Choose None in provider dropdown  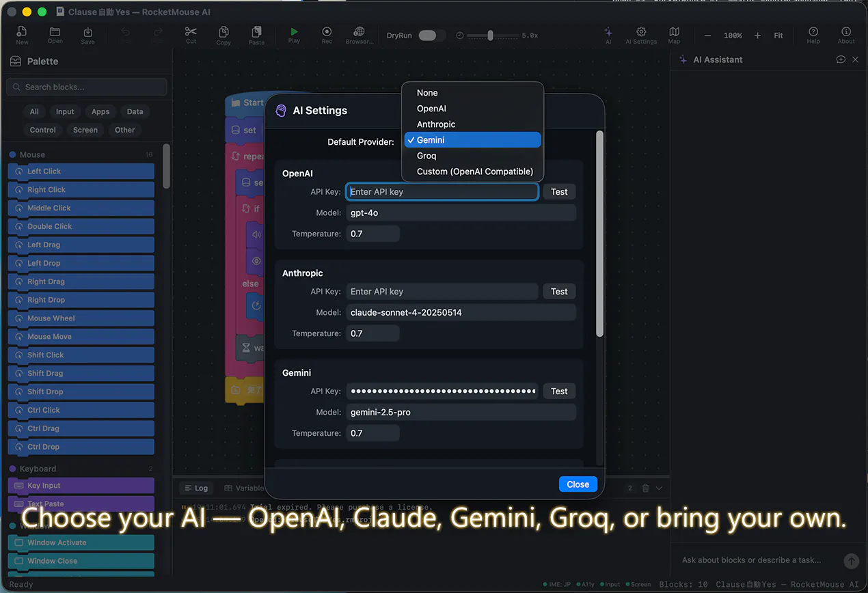point(473,93)
